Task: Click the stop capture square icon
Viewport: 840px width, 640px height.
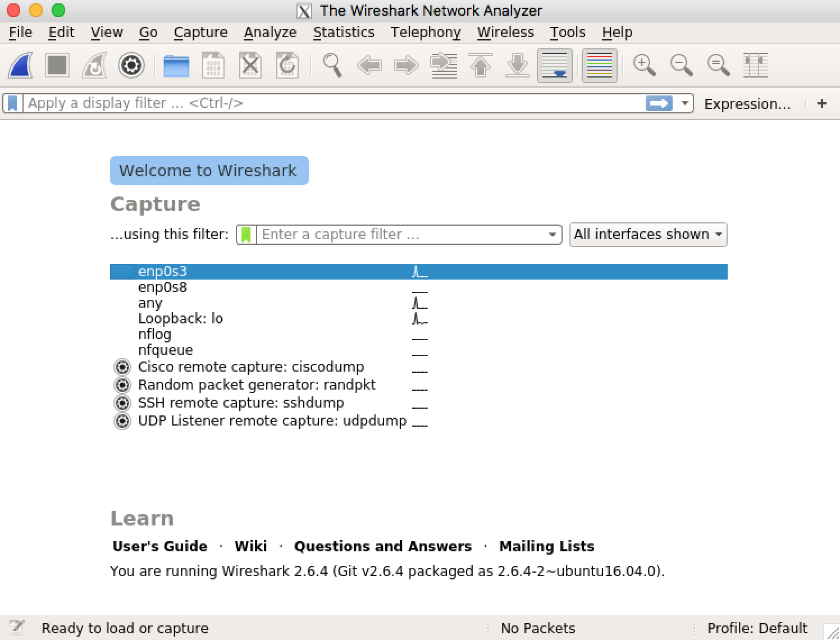Action: (57, 66)
